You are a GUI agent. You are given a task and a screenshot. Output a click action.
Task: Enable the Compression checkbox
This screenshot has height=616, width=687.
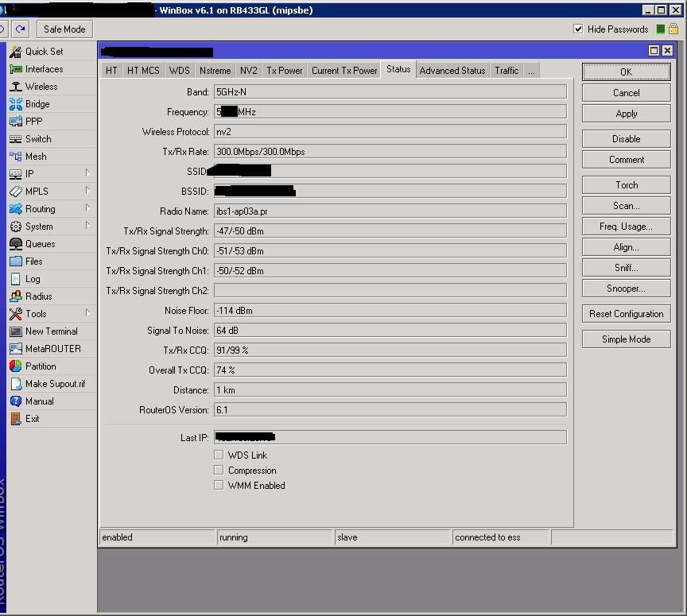coord(219,470)
